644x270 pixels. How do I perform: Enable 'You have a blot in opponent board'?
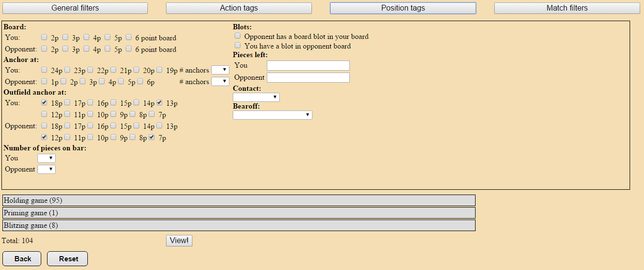click(238, 46)
